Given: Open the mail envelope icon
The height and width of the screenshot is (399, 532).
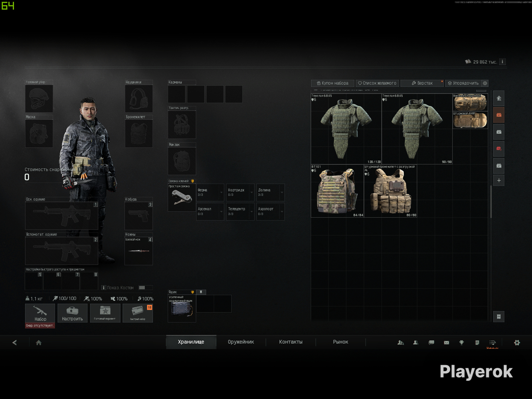Looking at the screenshot, I should [447, 342].
